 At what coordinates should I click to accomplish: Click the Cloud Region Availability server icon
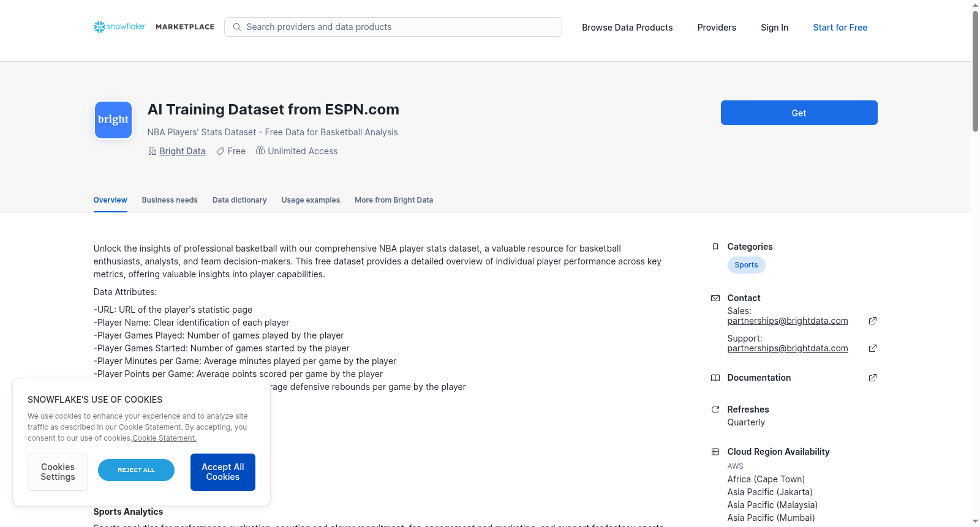pyautogui.click(x=715, y=452)
